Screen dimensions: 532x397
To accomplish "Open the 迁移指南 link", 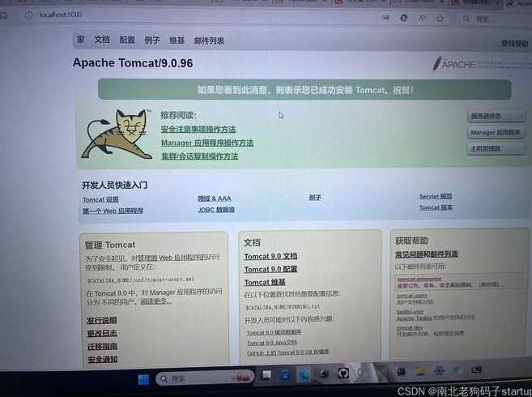I will (x=103, y=347).
